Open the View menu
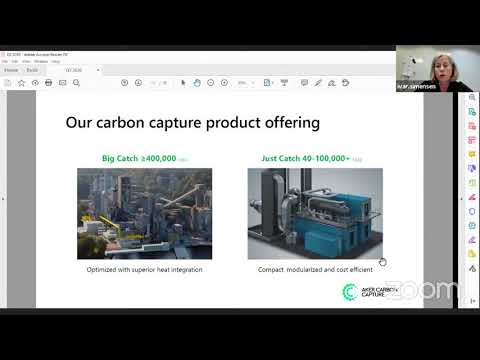The height and width of the screenshot is (360, 480). click(x=26, y=62)
